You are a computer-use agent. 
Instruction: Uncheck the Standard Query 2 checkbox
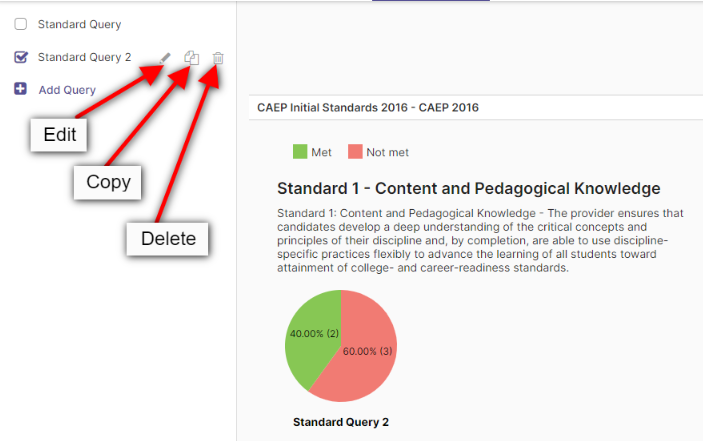[x=21, y=57]
